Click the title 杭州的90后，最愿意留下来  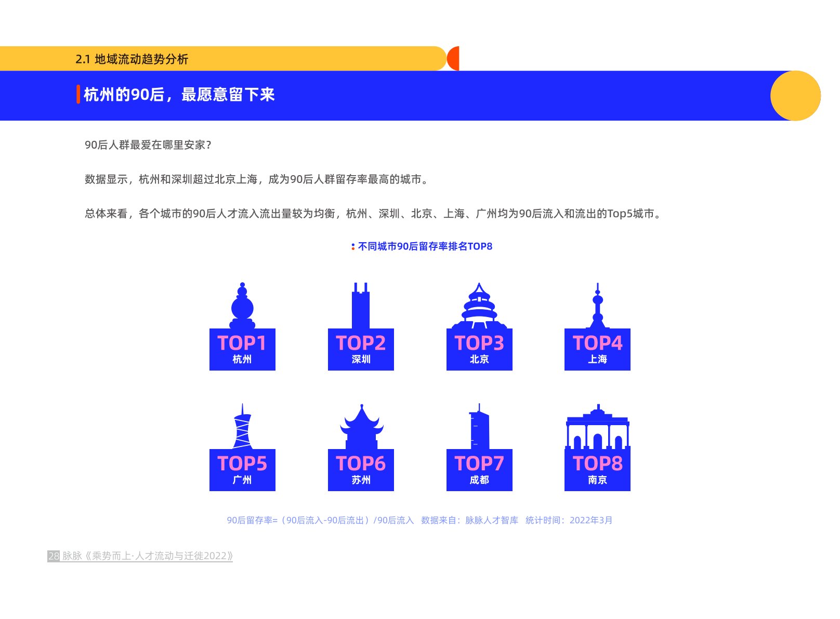click(179, 95)
